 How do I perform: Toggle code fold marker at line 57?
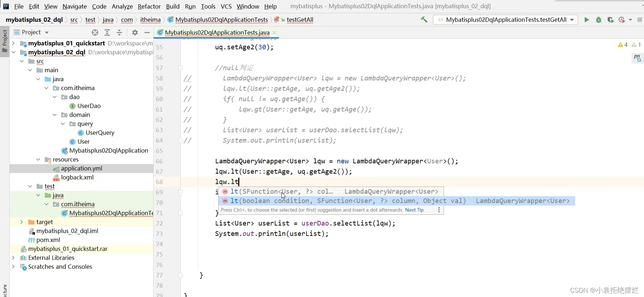(x=180, y=68)
